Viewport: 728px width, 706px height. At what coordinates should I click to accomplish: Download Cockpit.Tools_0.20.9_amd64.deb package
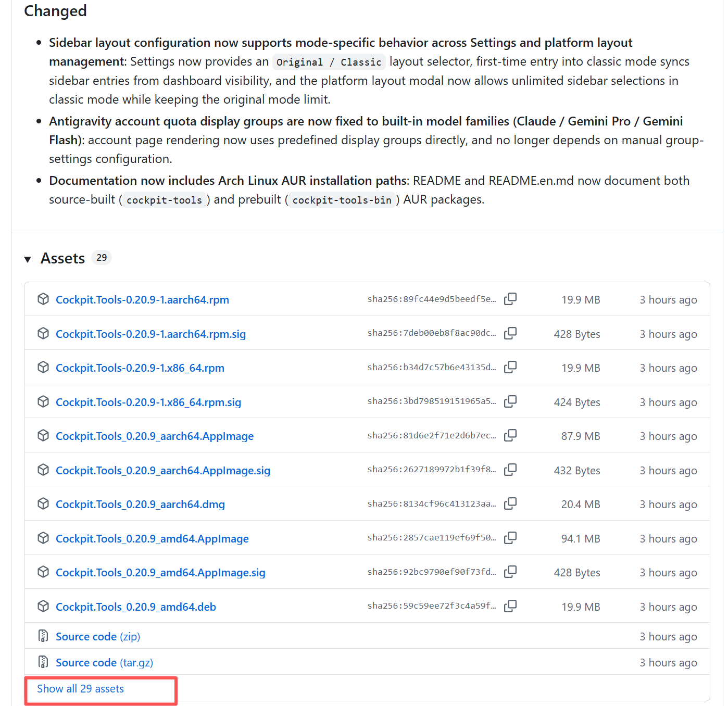[x=135, y=607]
